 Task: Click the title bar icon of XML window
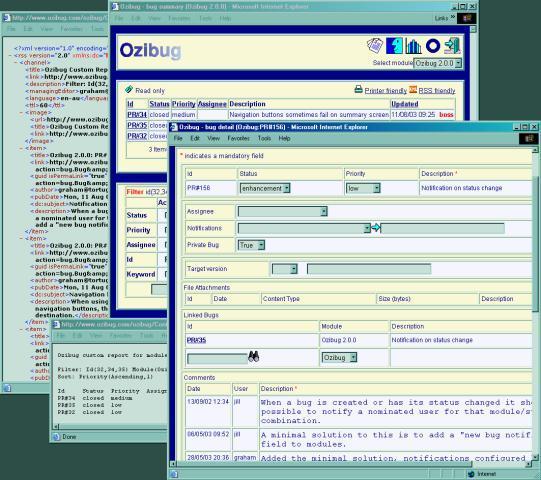[x=6, y=18]
